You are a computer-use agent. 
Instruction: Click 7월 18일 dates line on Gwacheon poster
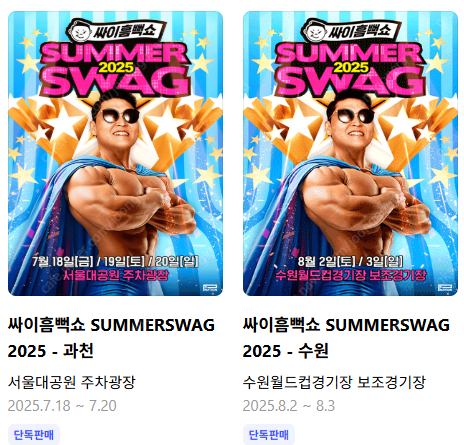coord(115,262)
